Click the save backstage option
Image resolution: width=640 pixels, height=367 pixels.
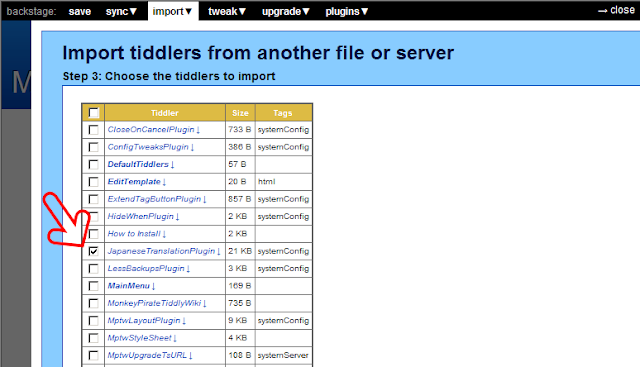point(80,11)
